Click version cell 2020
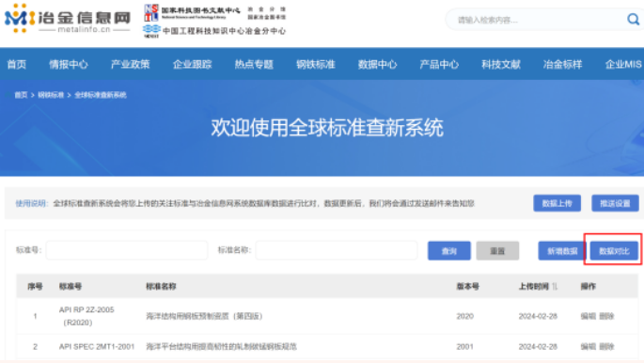The width and height of the screenshot is (644, 363). coord(465,316)
